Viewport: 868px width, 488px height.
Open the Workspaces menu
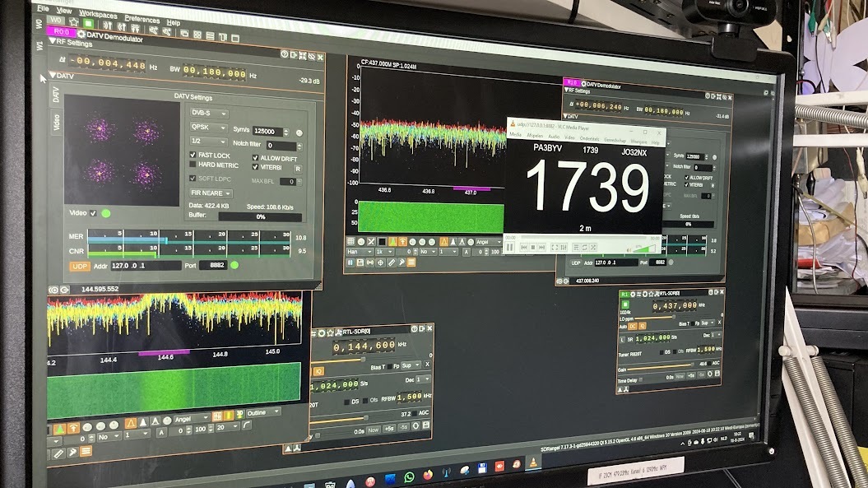point(98,15)
